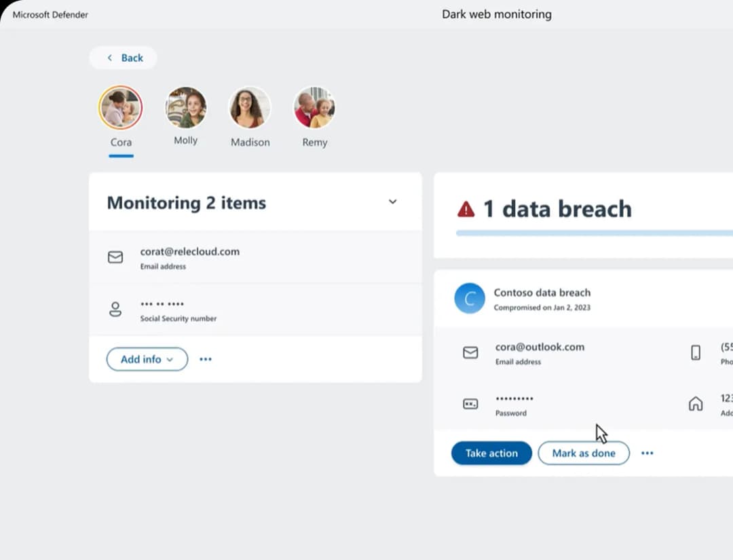Switch to the Cora tab label
Screen dimensions: 733x560
pos(121,142)
